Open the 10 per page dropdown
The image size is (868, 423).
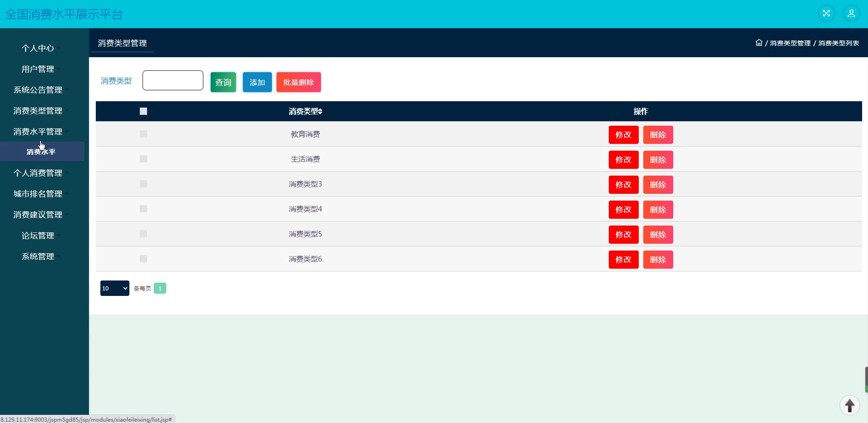coord(115,288)
